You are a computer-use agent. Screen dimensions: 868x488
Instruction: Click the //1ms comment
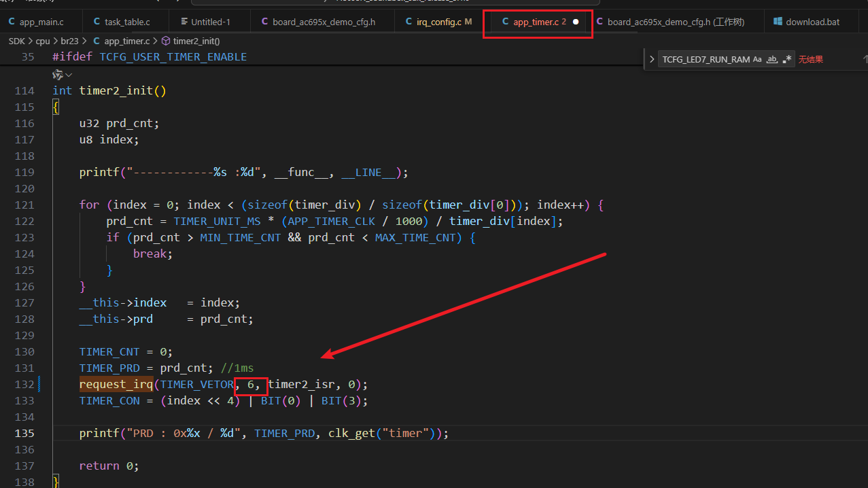[x=237, y=368]
